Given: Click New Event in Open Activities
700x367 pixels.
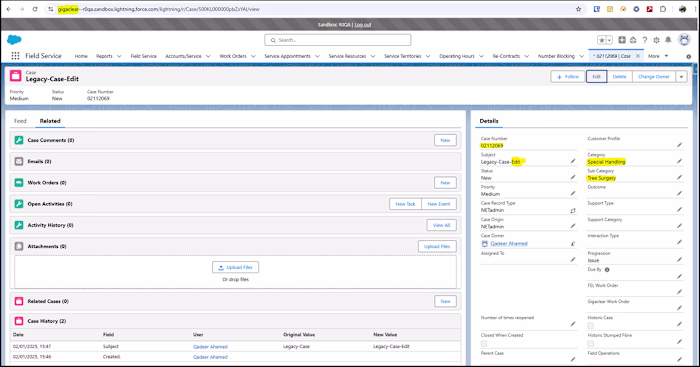Looking at the screenshot, I should 439,204.
